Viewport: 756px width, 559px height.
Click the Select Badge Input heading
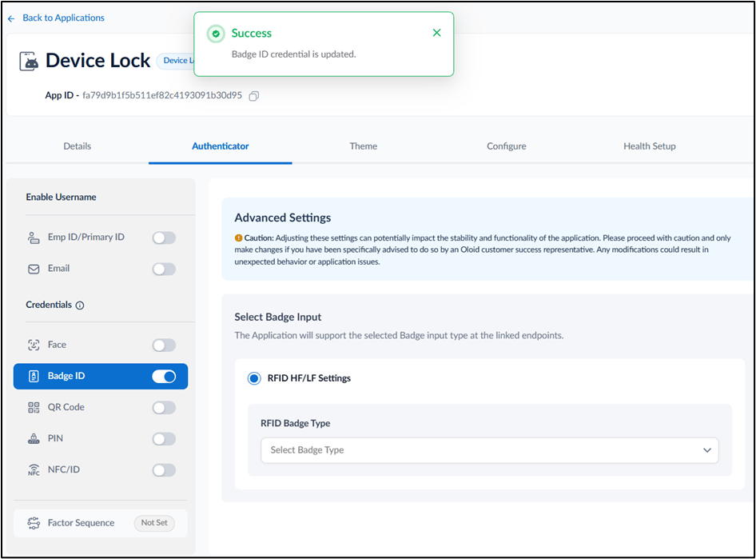(278, 317)
